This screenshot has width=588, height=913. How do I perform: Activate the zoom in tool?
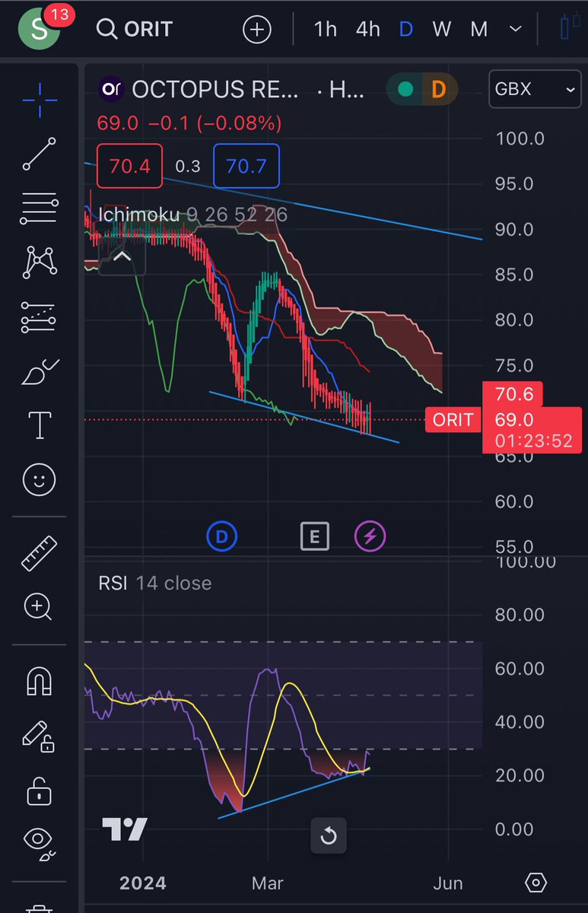pyautogui.click(x=39, y=607)
